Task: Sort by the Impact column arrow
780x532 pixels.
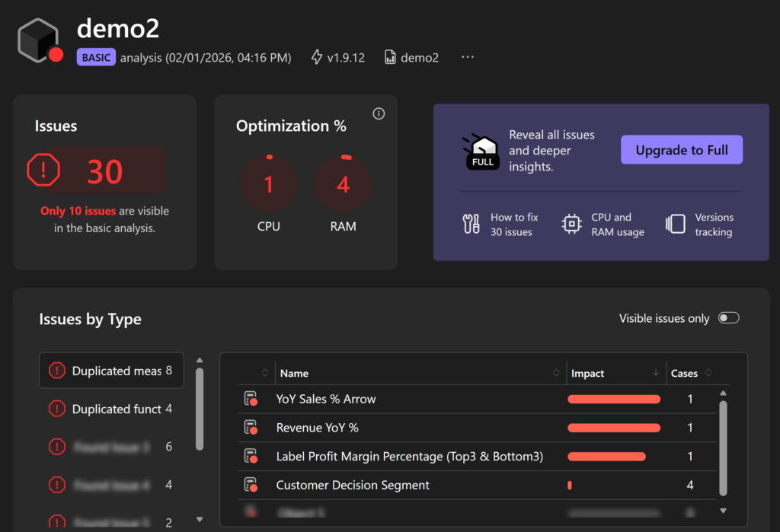Action: (x=656, y=373)
